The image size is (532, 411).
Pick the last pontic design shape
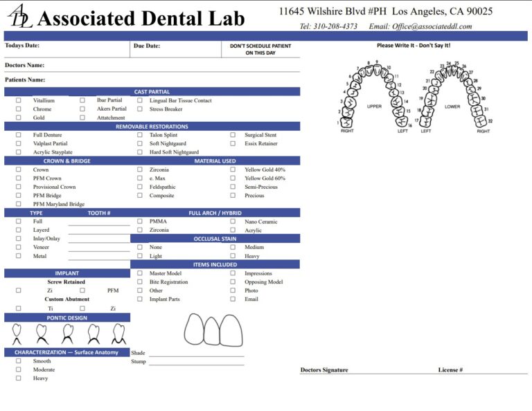[x=118, y=334]
